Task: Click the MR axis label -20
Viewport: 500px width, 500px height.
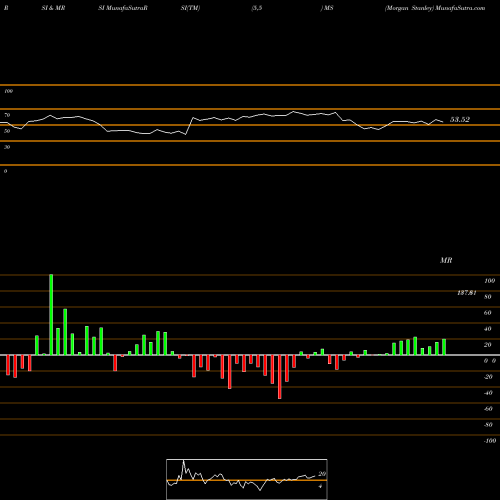Action: (x=488, y=377)
